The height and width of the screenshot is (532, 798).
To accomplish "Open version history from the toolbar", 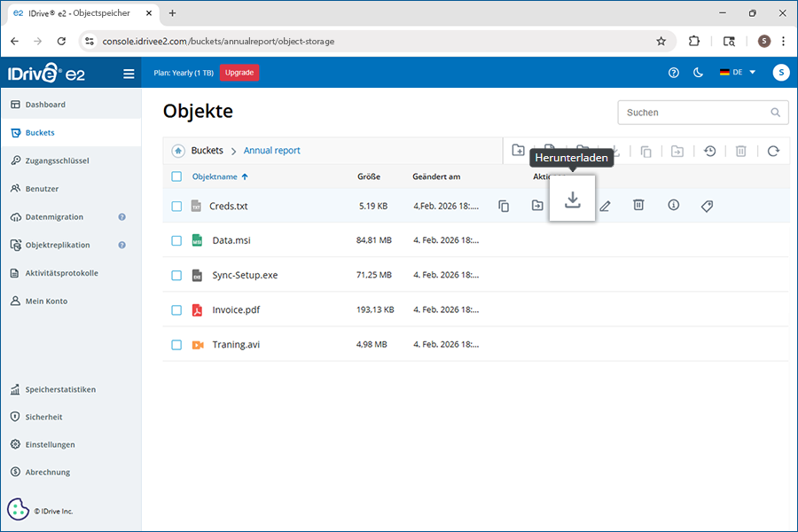I will point(710,151).
